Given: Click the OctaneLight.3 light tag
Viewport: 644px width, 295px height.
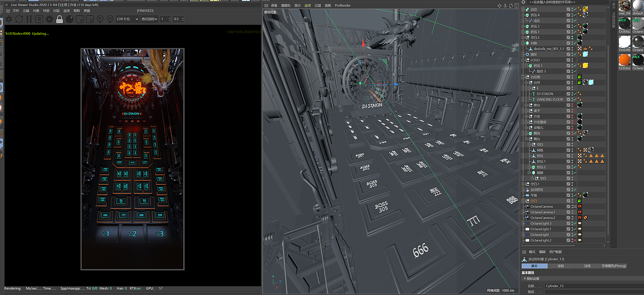Looking at the screenshot, I should pyautogui.click(x=580, y=224).
